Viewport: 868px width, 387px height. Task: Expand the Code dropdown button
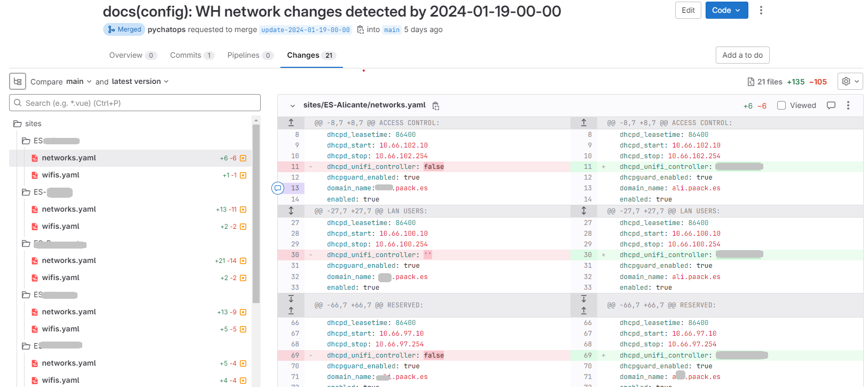726,10
